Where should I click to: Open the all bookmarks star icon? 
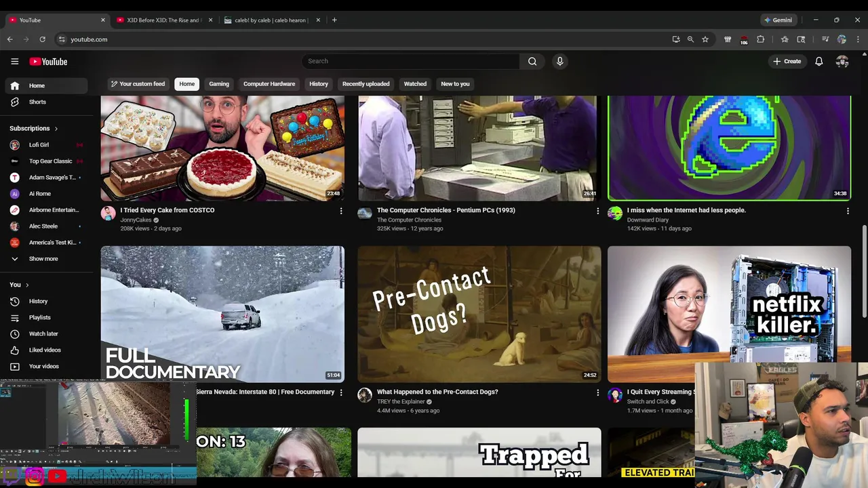785,39
